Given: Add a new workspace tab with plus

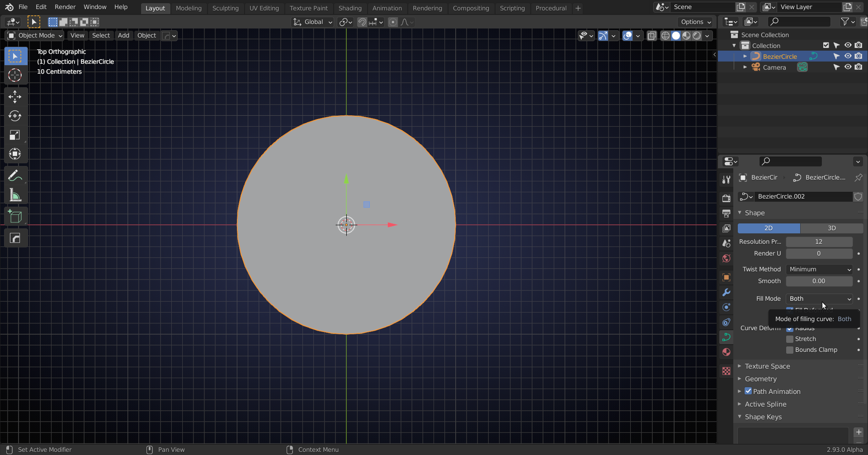Looking at the screenshot, I should [x=578, y=8].
